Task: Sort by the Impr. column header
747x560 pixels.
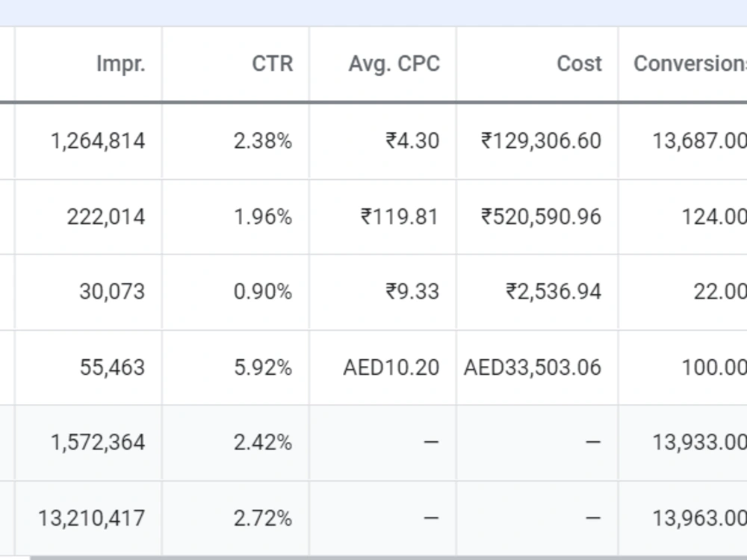Action: [120, 63]
